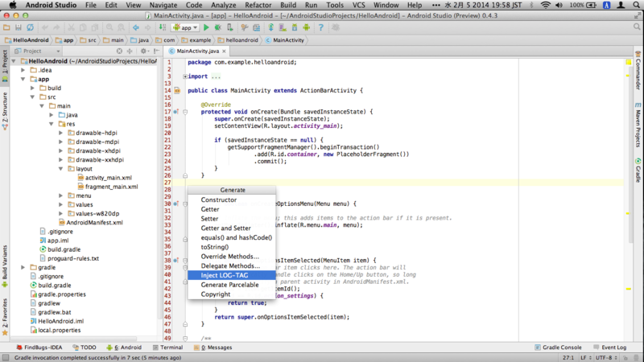Image resolution: width=644 pixels, height=362 pixels.
Task: Click the Replace toolbar icon
Action: (x=122, y=27)
